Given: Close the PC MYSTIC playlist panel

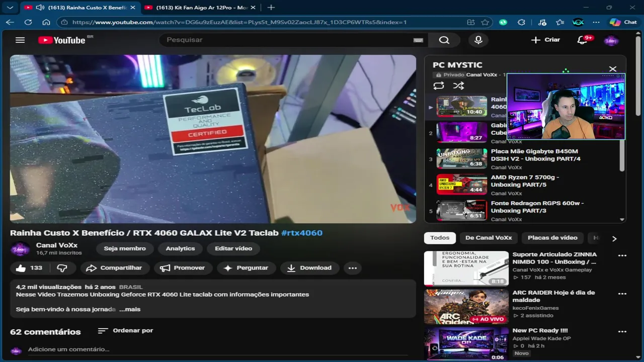Looking at the screenshot, I should tap(612, 69).
